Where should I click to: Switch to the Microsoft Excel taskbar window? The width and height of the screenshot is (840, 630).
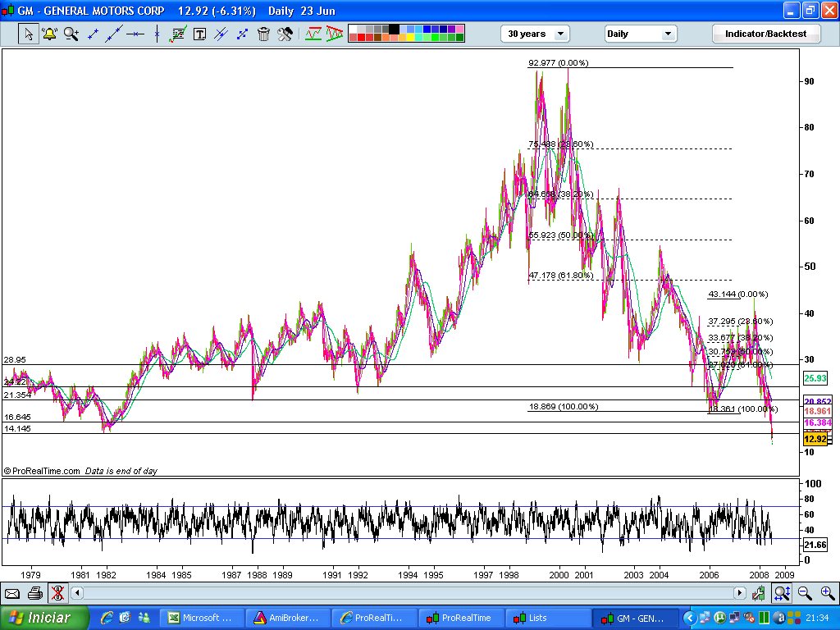click(203, 619)
